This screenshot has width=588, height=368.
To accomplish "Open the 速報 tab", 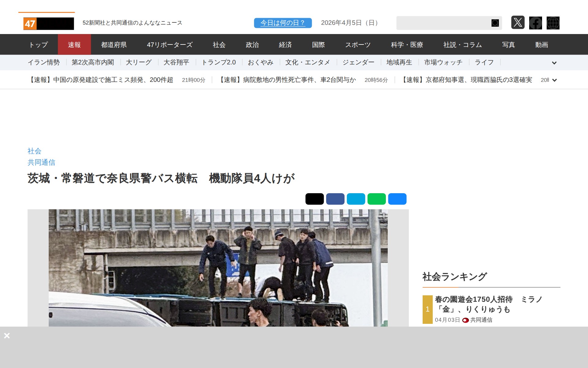I will pos(74,45).
